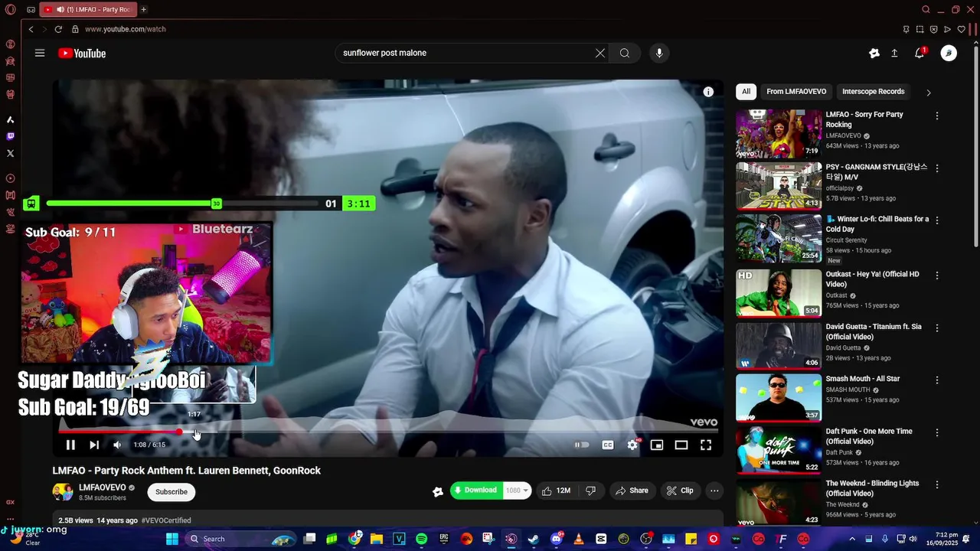Run search with magnifier button
Screen dimensions: 980x551
[x=625, y=53]
